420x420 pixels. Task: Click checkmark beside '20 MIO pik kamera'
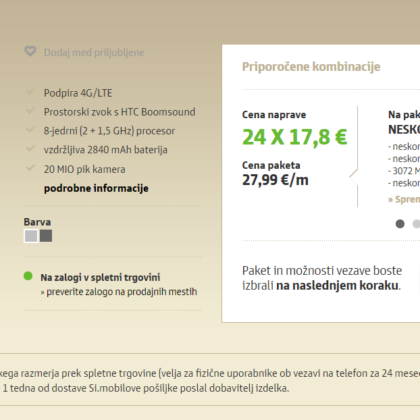pyautogui.click(x=30, y=168)
